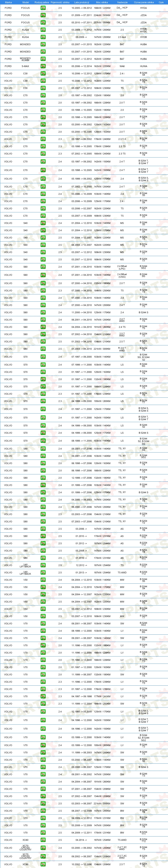Viewport: 168px width, 868px height.
Task: Click fuel icon for Volvo S60 191kW/260KM
Action: pyautogui.click(x=43, y=327)
